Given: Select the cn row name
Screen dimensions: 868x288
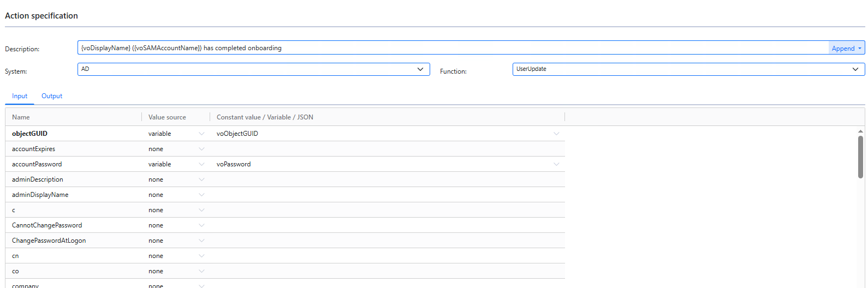Looking at the screenshot, I should (x=15, y=256).
